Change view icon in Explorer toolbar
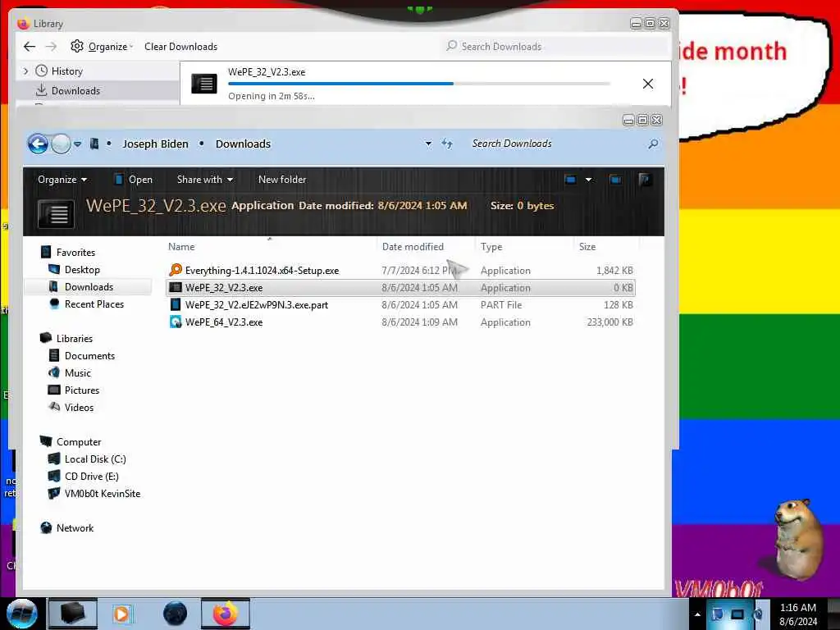Screen dimensions: 840x630 click(x=571, y=180)
